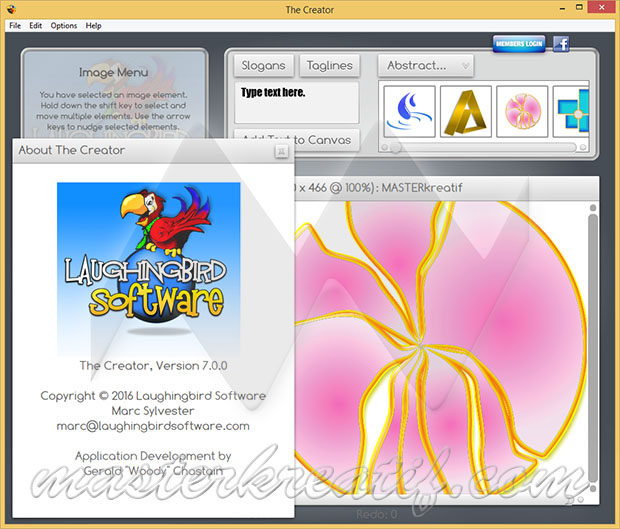
Task: Click 'The Creator, Version 7.0.0' text
Action: pyautogui.click(x=153, y=366)
